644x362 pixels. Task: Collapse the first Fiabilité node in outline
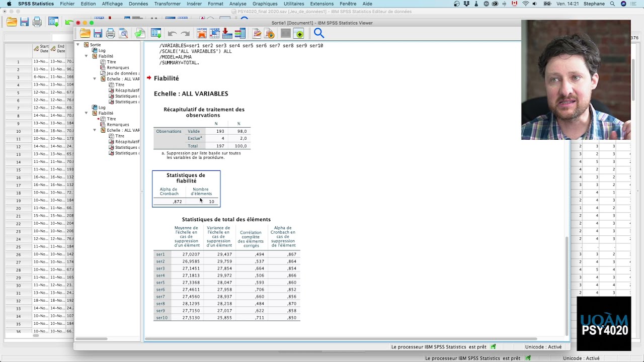pos(87,56)
